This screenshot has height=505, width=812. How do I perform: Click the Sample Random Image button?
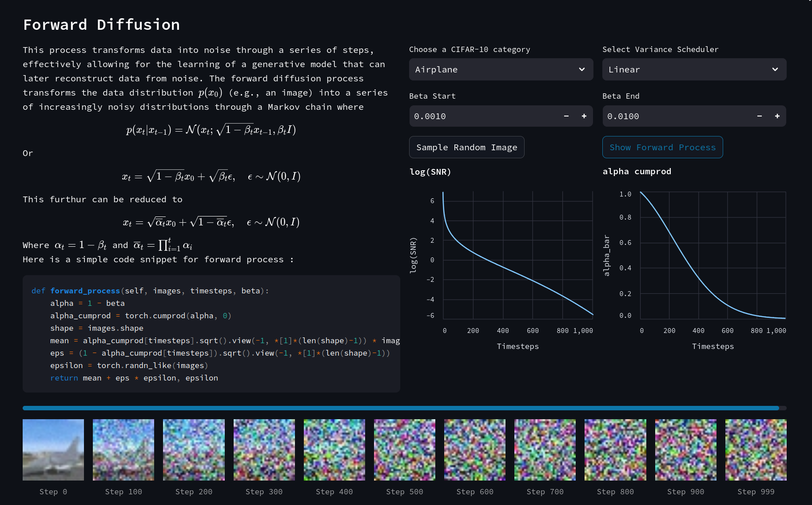[466, 147]
